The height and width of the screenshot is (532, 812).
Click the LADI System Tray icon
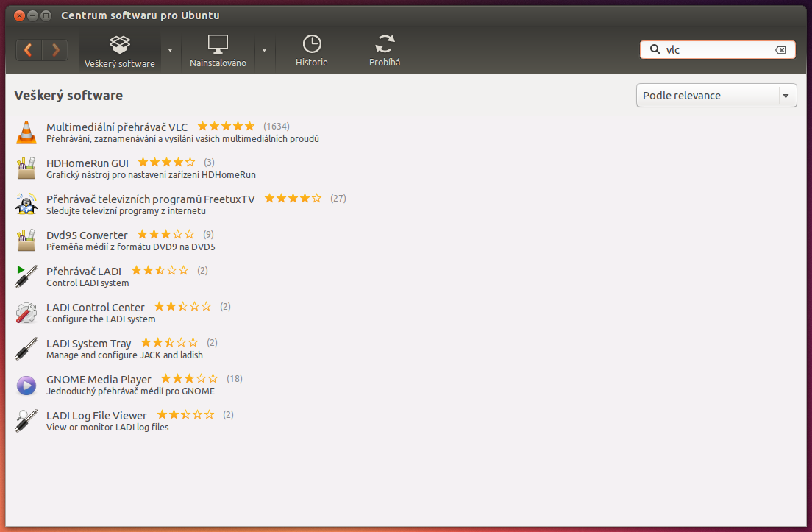pos(26,349)
